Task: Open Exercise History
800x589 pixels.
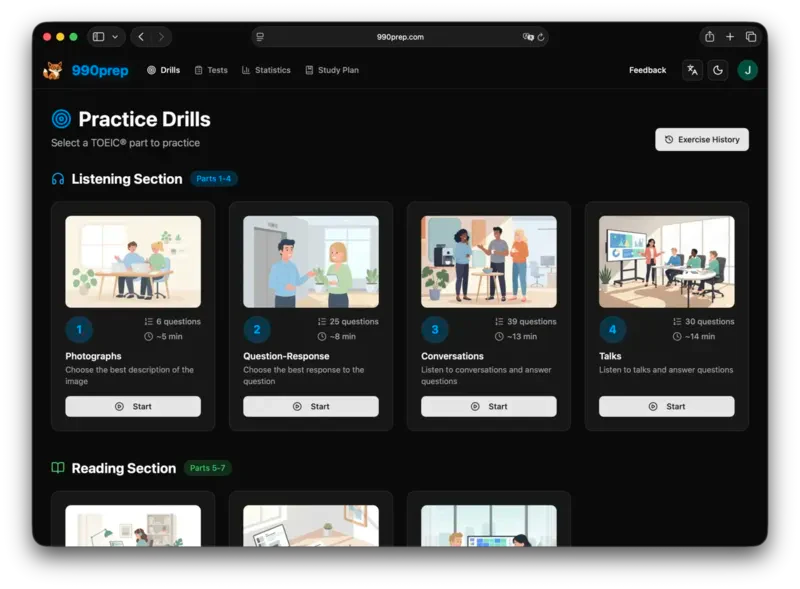Action: click(x=701, y=140)
